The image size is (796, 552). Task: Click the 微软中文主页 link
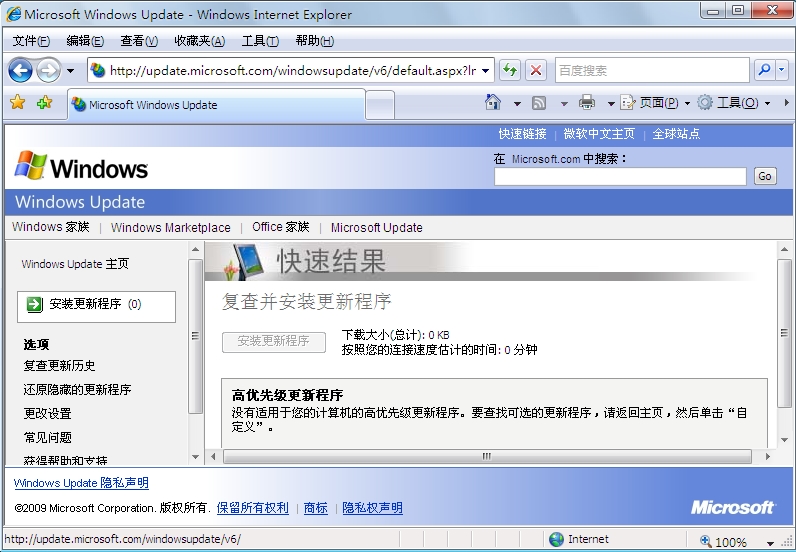coord(599,134)
